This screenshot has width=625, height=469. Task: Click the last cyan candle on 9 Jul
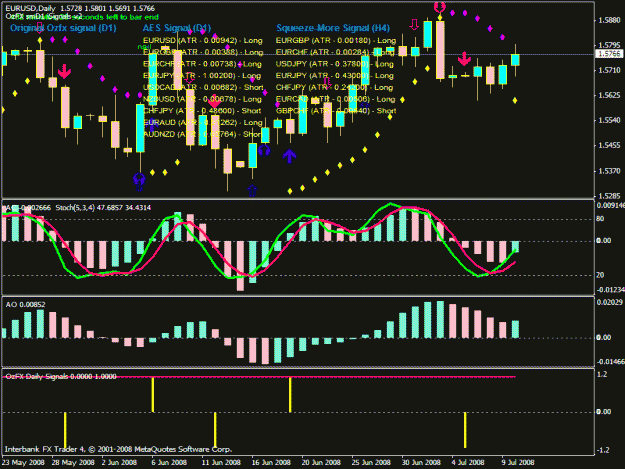coord(515,60)
